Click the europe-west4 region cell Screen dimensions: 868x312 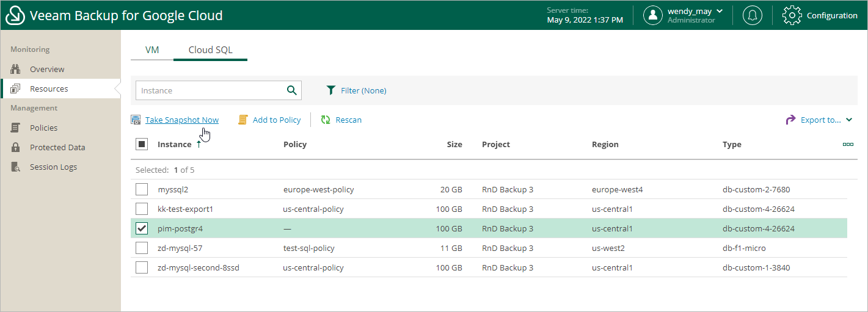618,189
